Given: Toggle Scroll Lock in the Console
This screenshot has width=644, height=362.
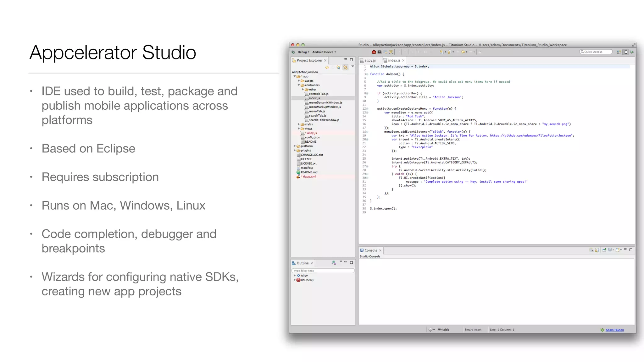Looking at the screenshot, I should point(597,250).
